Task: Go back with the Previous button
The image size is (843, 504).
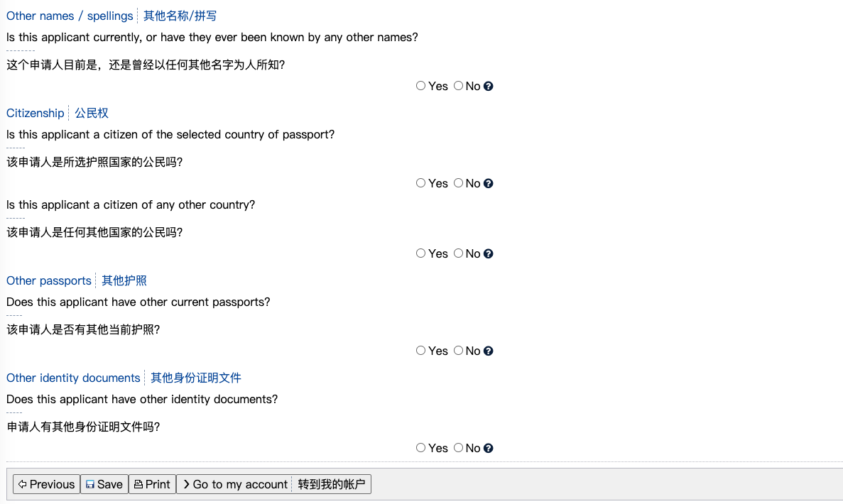Action: [x=46, y=484]
